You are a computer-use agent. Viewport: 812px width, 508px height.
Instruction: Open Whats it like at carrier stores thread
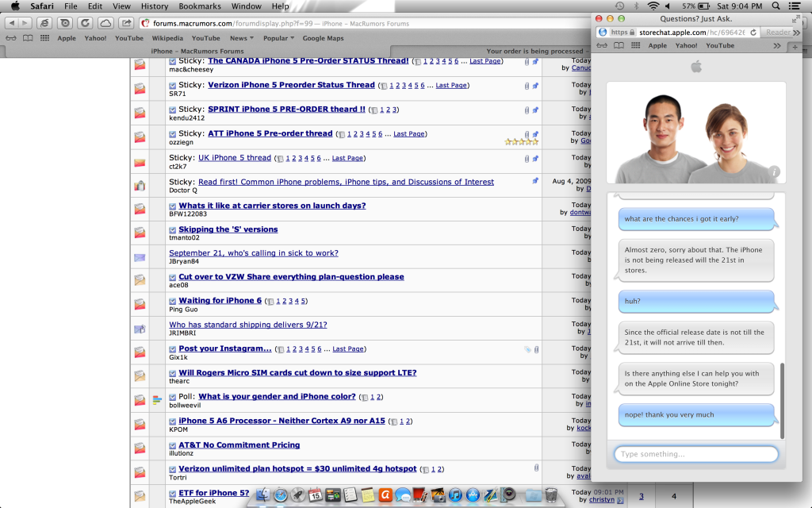coord(272,206)
